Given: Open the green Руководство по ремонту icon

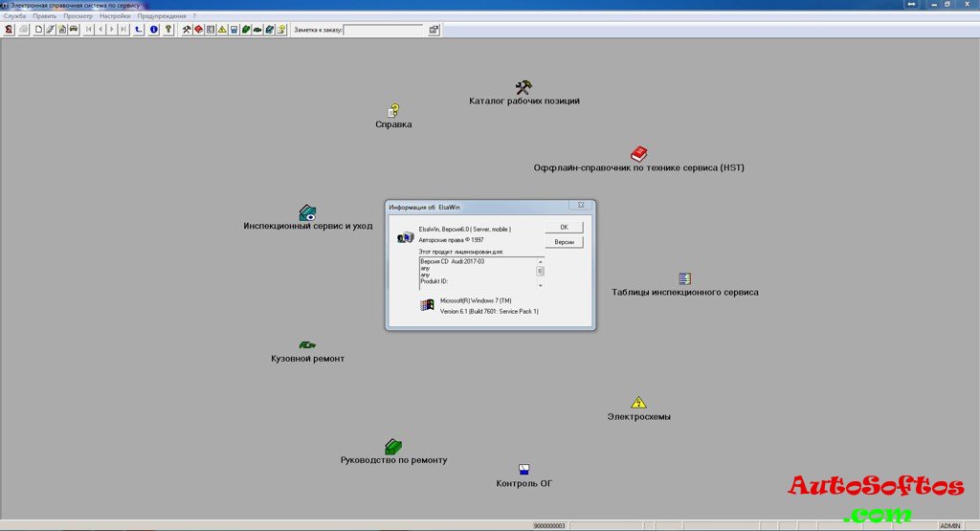Looking at the screenshot, I should tap(393, 447).
